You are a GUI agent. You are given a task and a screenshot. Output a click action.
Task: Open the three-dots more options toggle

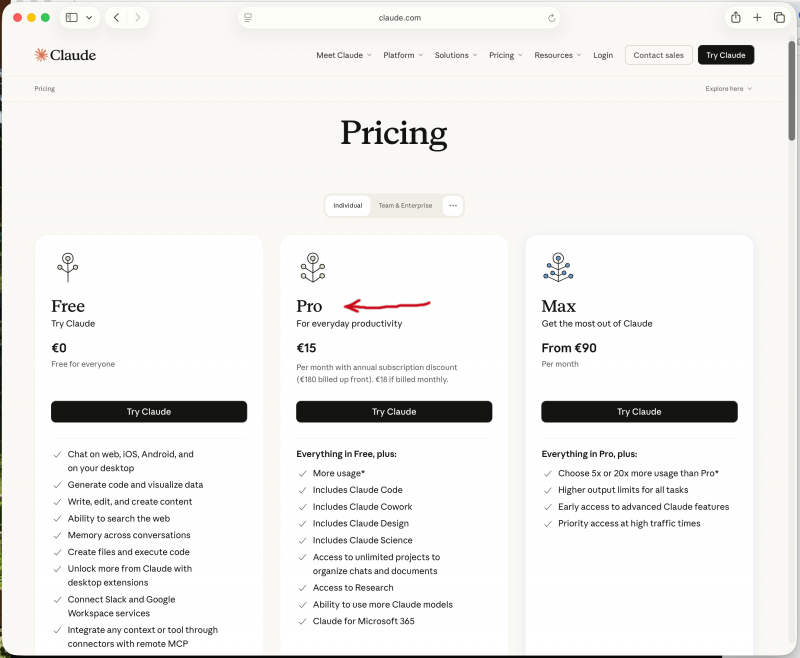tap(453, 206)
